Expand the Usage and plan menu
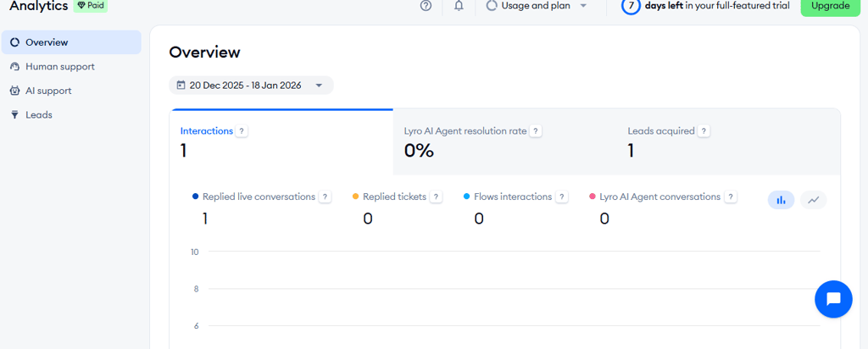 [x=537, y=6]
